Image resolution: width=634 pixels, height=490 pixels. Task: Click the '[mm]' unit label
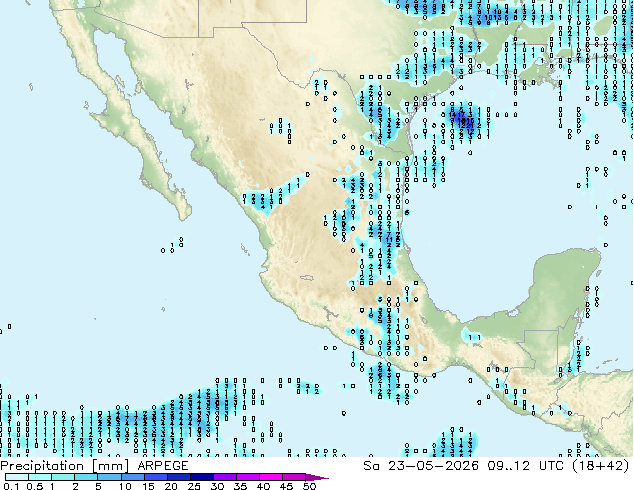click(110, 466)
